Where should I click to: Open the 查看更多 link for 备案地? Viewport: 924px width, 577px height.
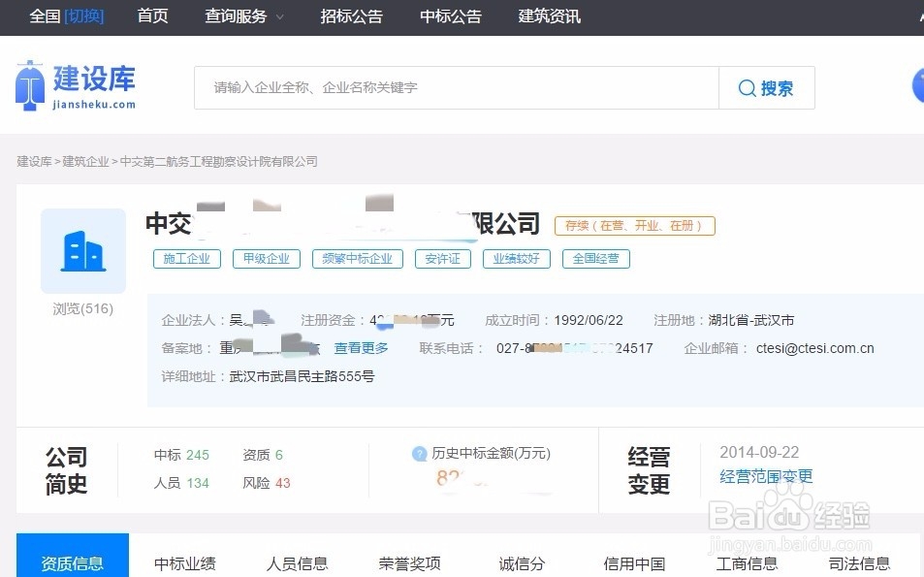tap(362, 348)
